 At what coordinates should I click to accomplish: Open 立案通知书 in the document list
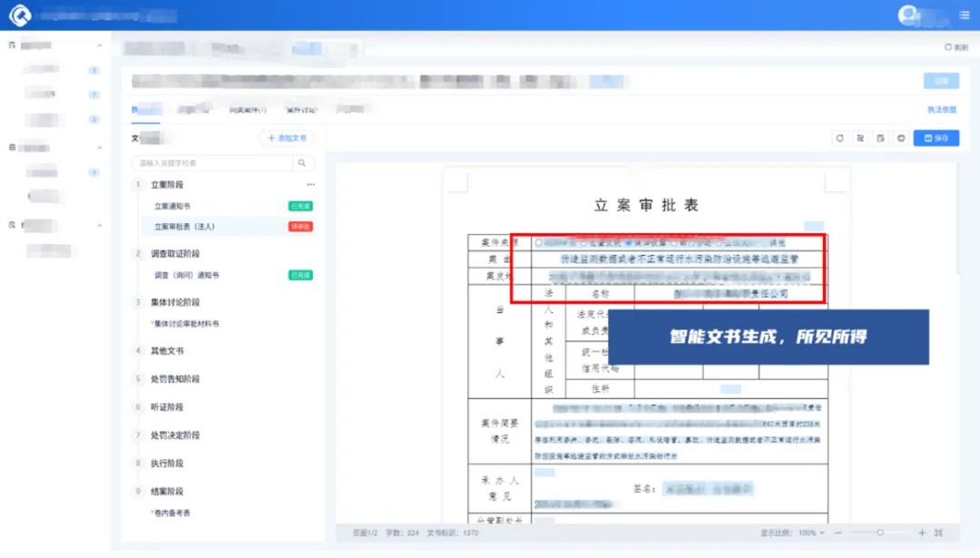point(172,207)
